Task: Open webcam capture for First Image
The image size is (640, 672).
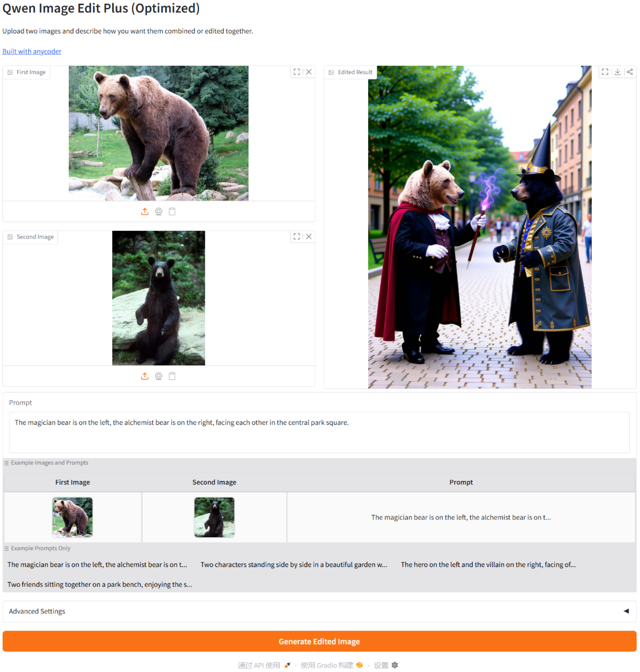Action: pos(159,211)
